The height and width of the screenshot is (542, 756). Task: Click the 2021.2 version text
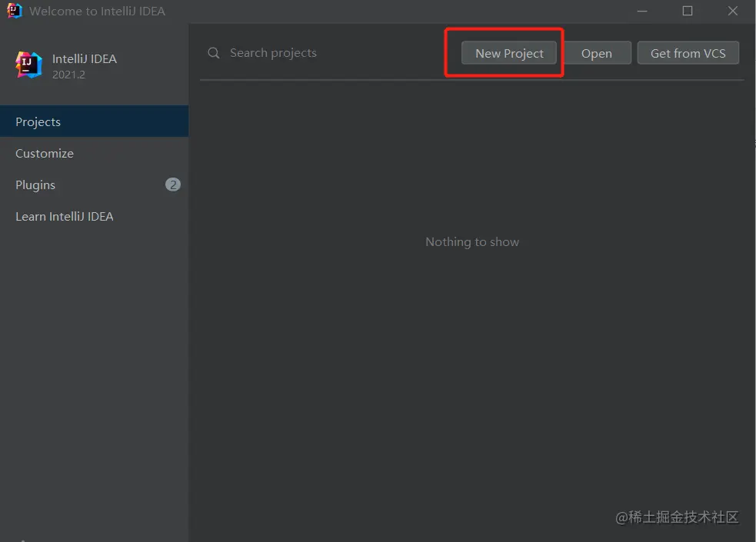pyautogui.click(x=68, y=75)
